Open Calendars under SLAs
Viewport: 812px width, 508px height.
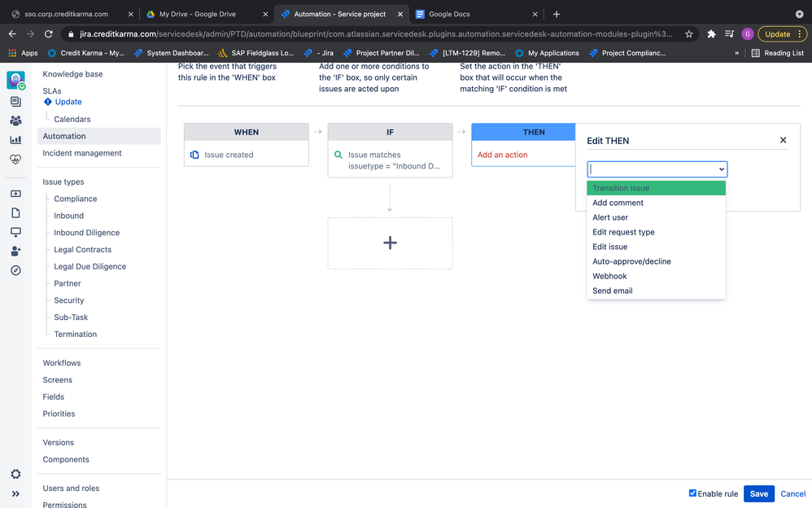click(x=72, y=119)
